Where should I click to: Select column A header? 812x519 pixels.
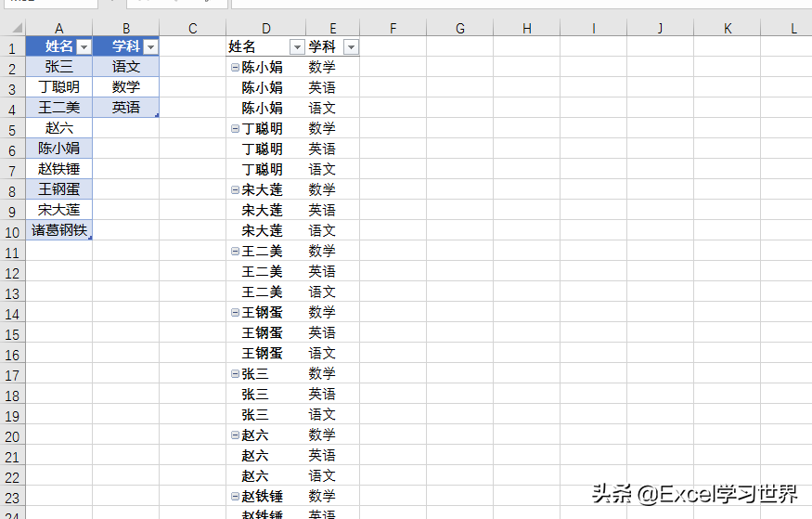click(x=59, y=28)
